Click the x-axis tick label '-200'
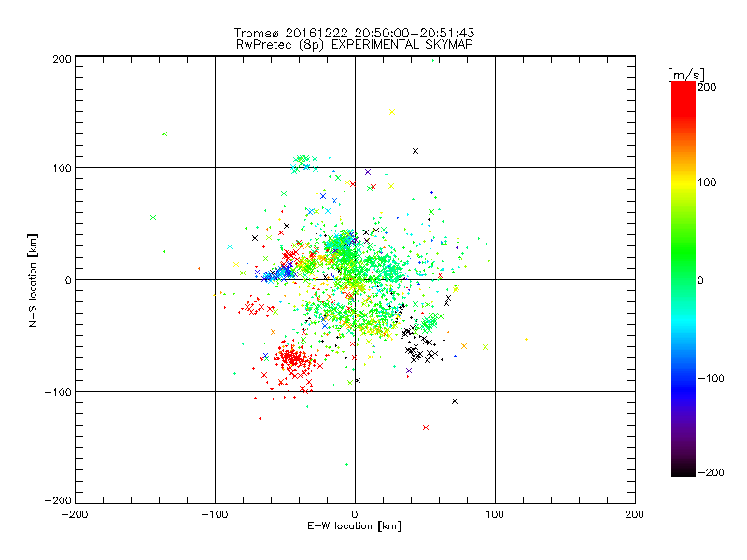Screen dimensions: 747x560 click(x=75, y=514)
